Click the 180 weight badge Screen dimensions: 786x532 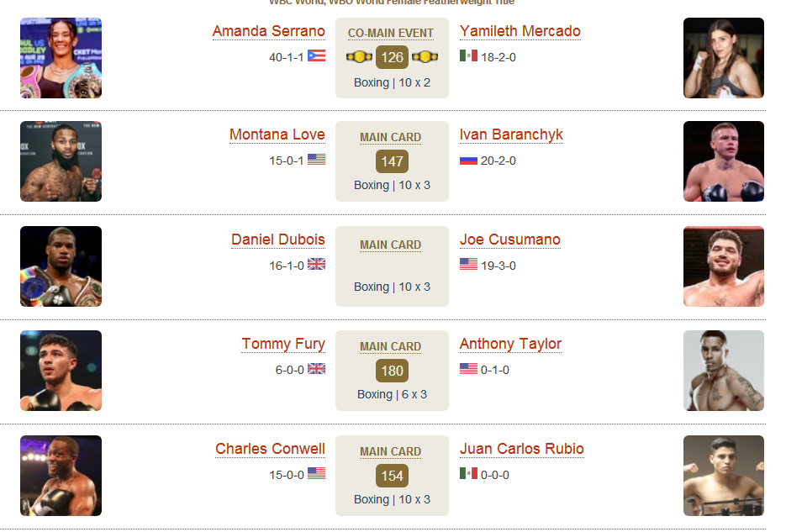392,371
